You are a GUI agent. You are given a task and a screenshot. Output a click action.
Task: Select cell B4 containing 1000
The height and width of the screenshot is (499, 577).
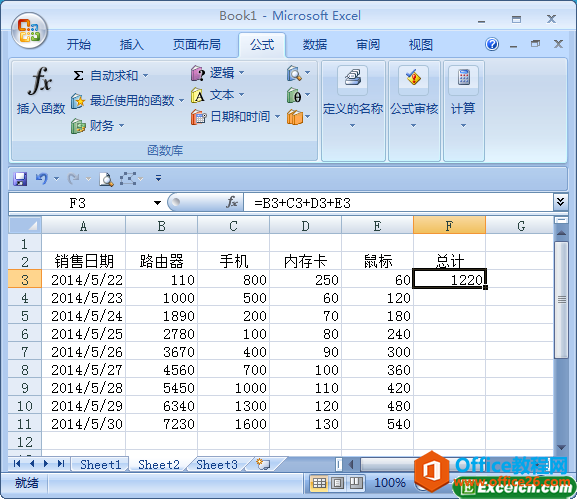coord(162,298)
